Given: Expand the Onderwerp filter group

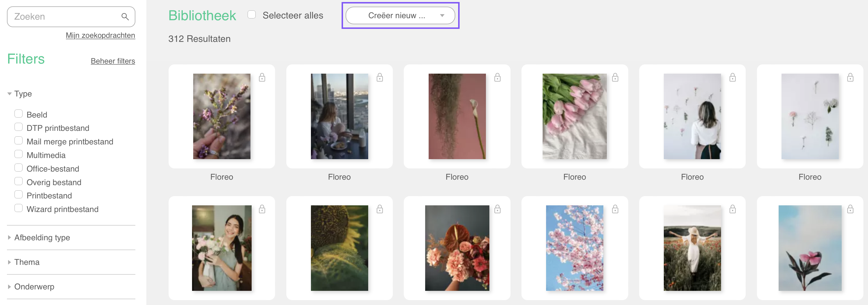Looking at the screenshot, I should pyautogui.click(x=34, y=287).
